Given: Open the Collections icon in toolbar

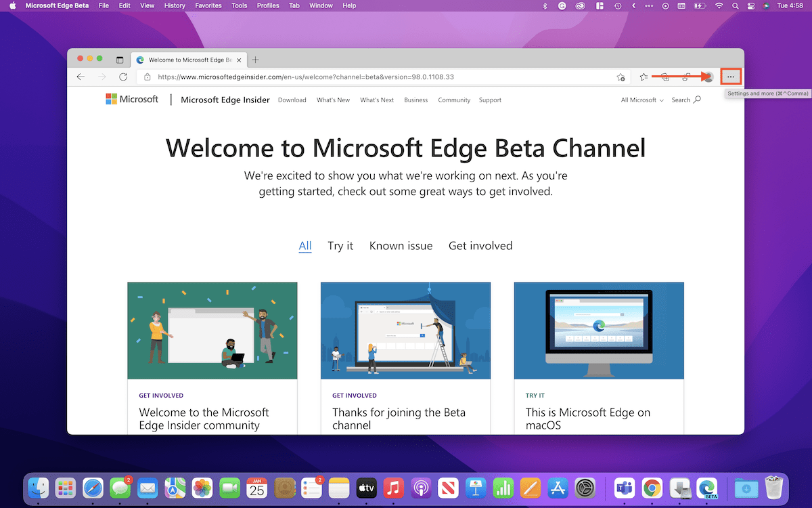Looking at the screenshot, I should [x=665, y=77].
